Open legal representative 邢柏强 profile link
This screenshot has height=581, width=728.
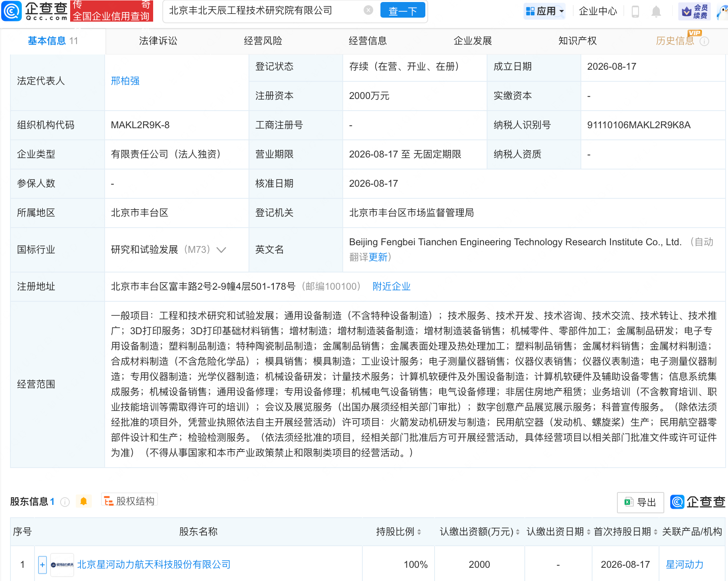click(x=125, y=81)
